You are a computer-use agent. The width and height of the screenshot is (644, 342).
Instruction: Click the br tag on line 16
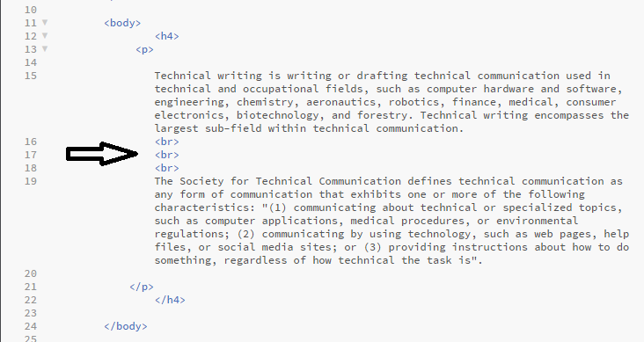tap(167, 142)
